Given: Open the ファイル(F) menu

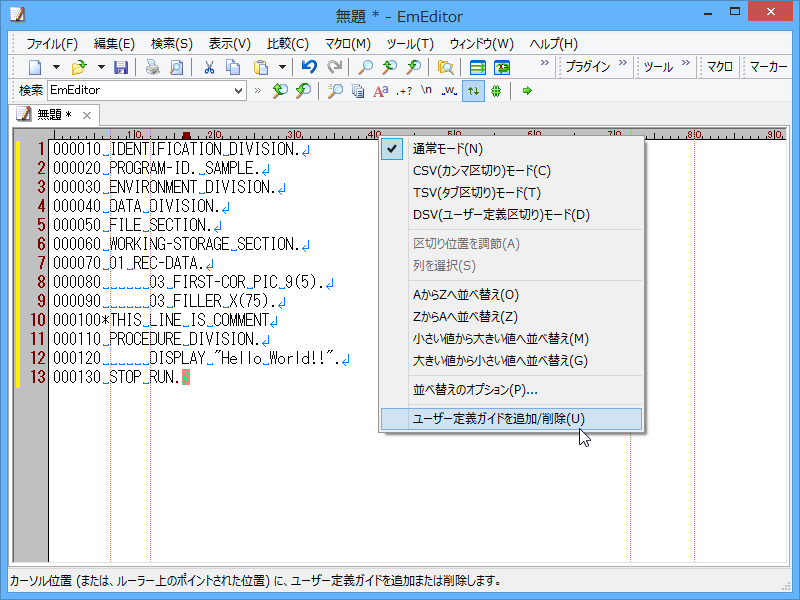Looking at the screenshot, I should tap(52, 44).
